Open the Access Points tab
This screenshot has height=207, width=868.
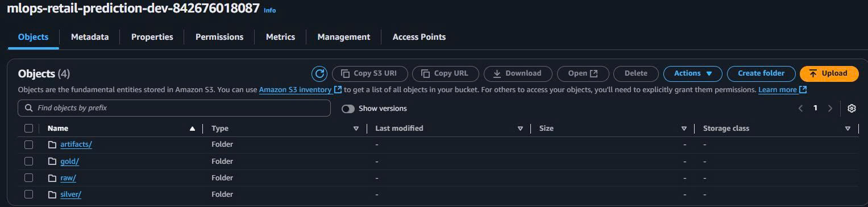tap(419, 37)
